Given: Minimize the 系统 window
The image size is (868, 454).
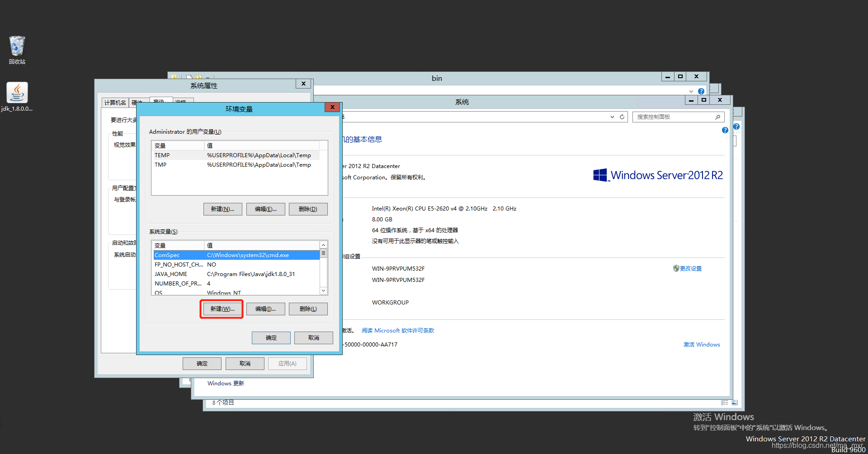Looking at the screenshot, I should [691, 100].
